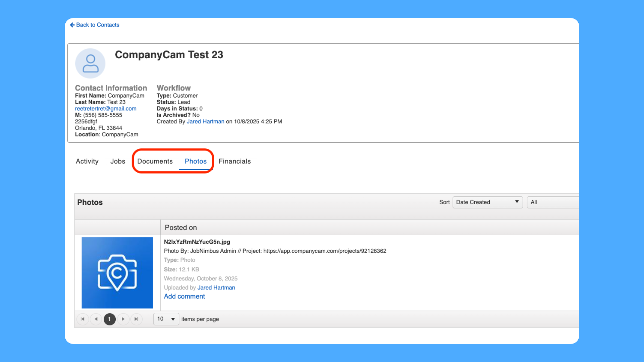Open Jared Hartman profile from Created By

click(205, 121)
